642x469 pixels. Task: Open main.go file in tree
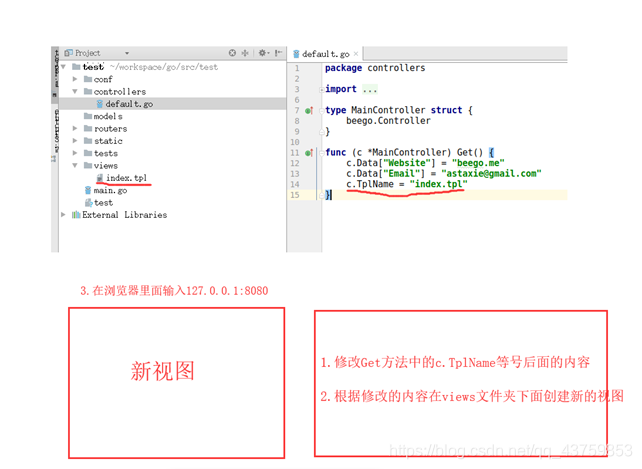tap(110, 190)
